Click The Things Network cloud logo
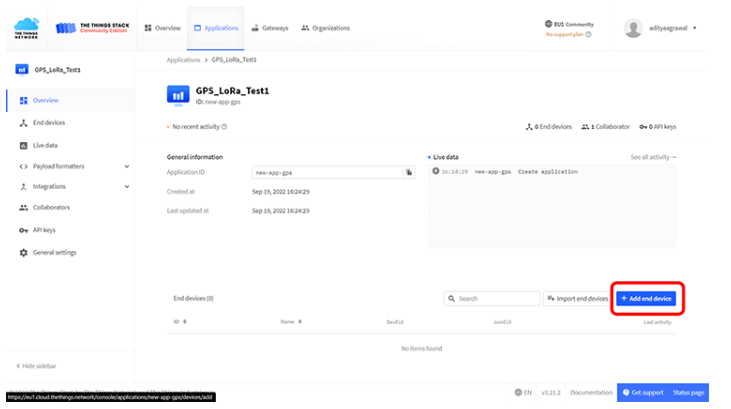 click(26, 28)
